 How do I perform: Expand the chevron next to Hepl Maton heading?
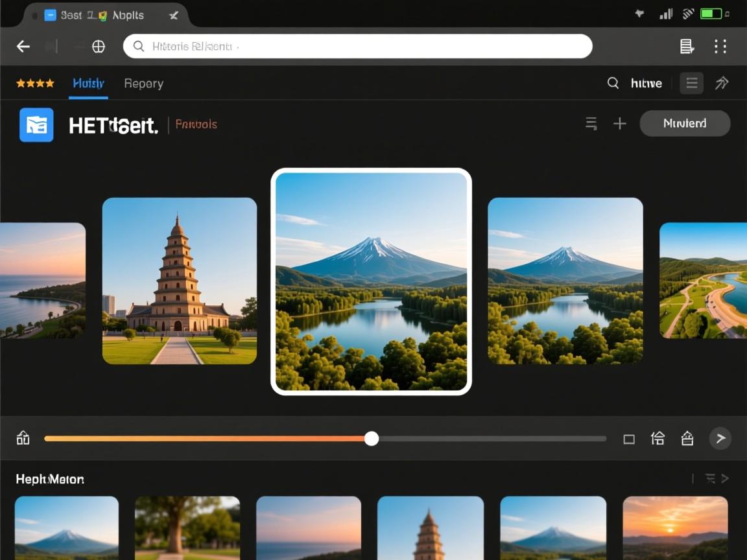(x=726, y=478)
